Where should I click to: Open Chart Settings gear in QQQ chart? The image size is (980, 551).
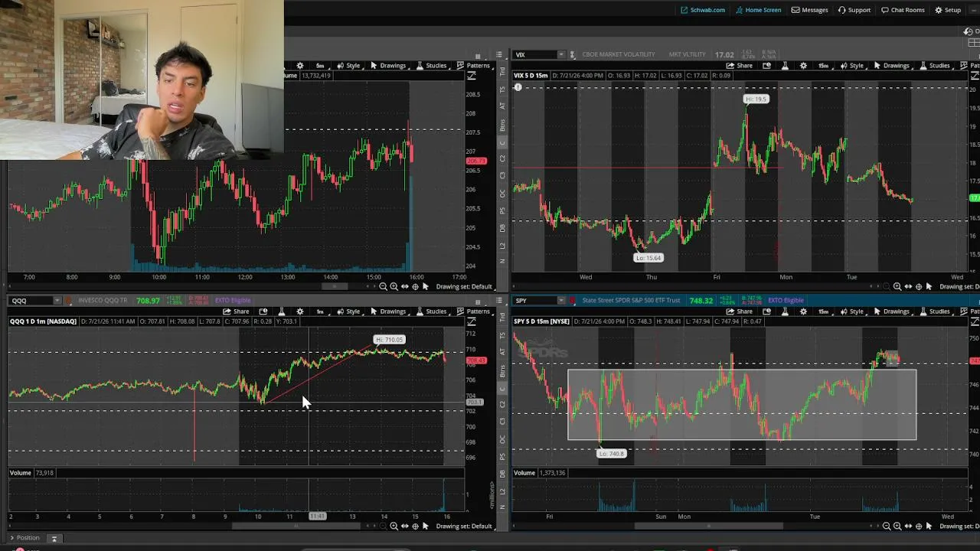click(x=299, y=311)
